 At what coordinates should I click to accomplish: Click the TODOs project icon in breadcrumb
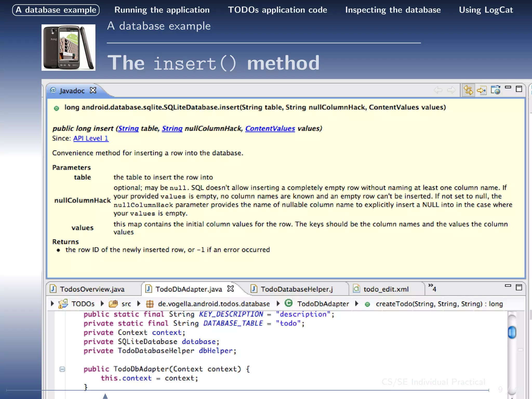(63, 304)
